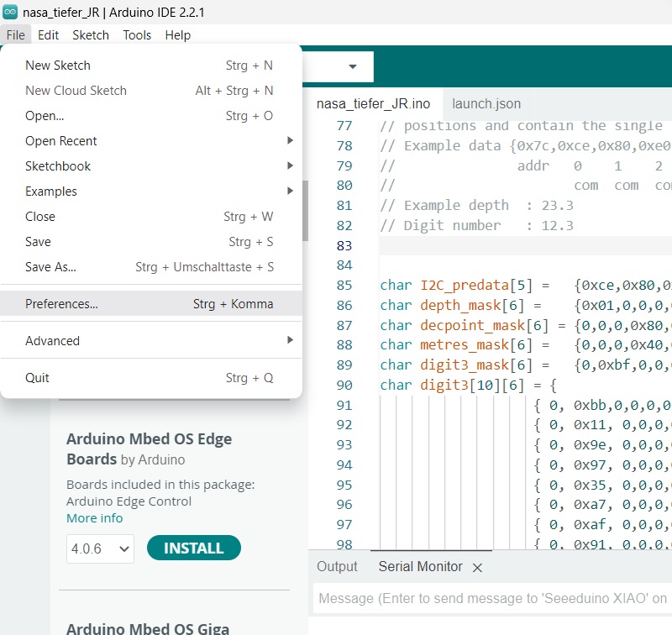Image resolution: width=672 pixels, height=635 pixels.
Task: Click Arduino Mbed OS Giga heading
Action: (148, 627)
